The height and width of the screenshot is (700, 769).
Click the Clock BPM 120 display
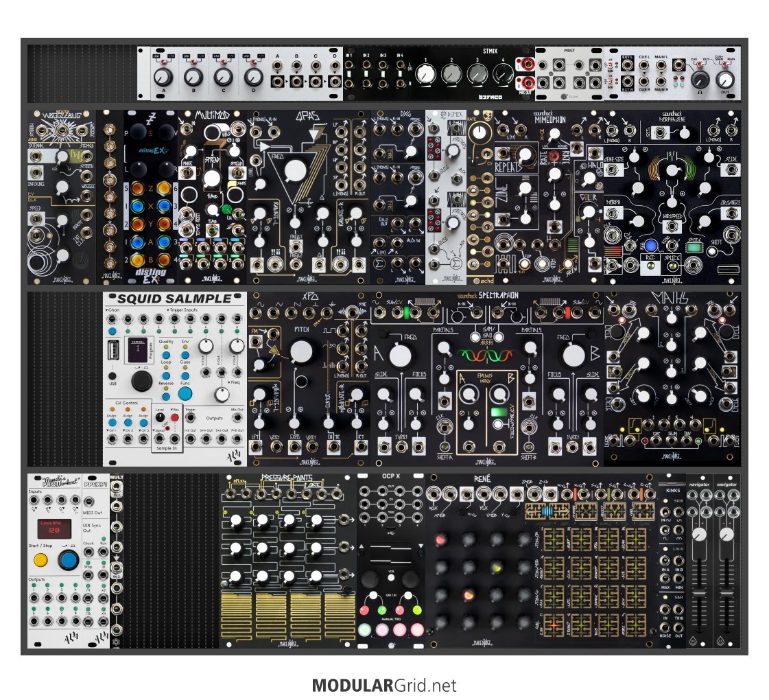coord(54,528)
